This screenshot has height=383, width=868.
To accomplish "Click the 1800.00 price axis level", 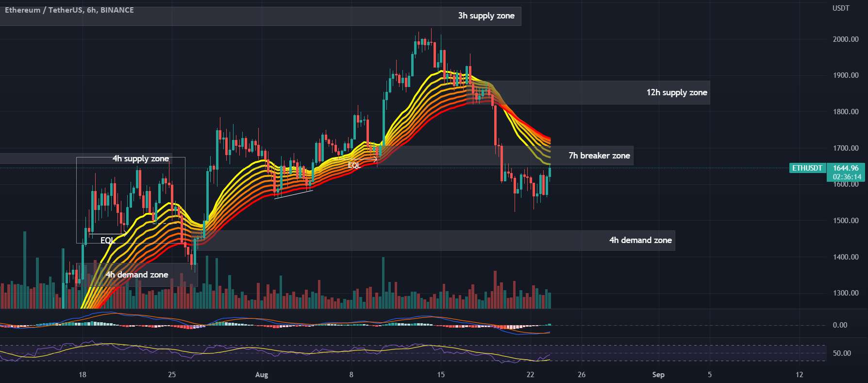I will [846, 112].
